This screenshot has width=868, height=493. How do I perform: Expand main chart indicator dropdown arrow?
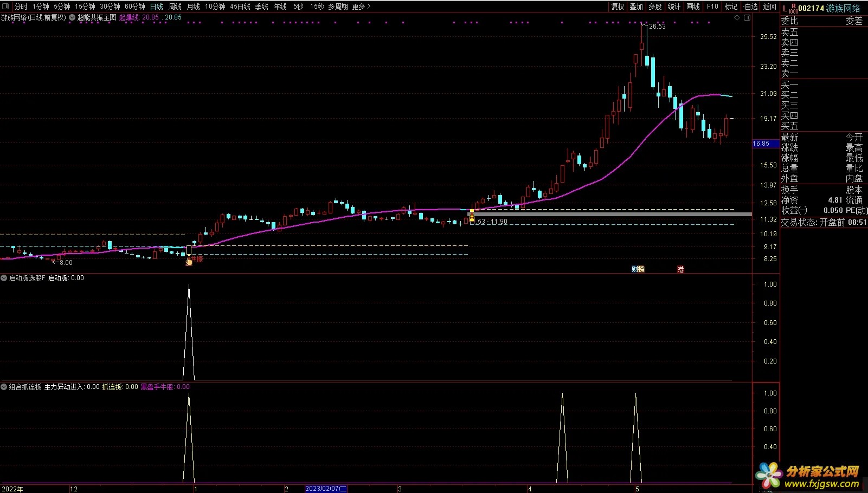pyautogui.click(x=72, y=17)
